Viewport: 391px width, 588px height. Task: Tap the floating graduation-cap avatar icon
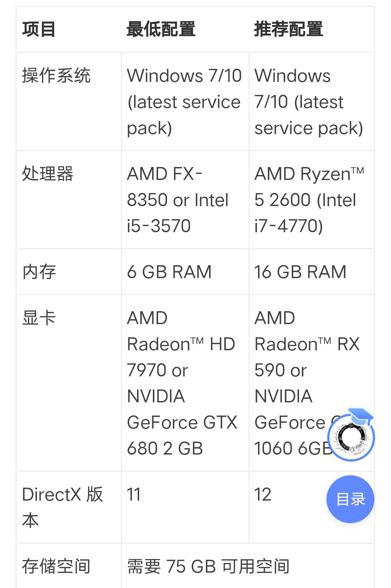351,435
